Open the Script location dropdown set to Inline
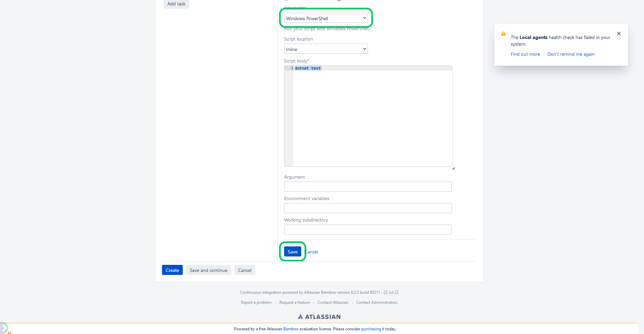Viewport: 644px width, 334px height. 326,49
